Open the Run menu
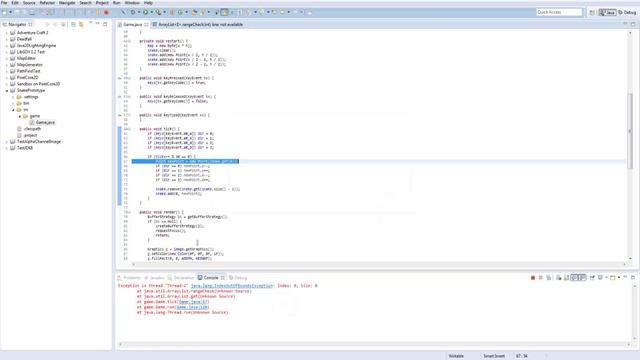640x360 pixels. tap(116, 3)
